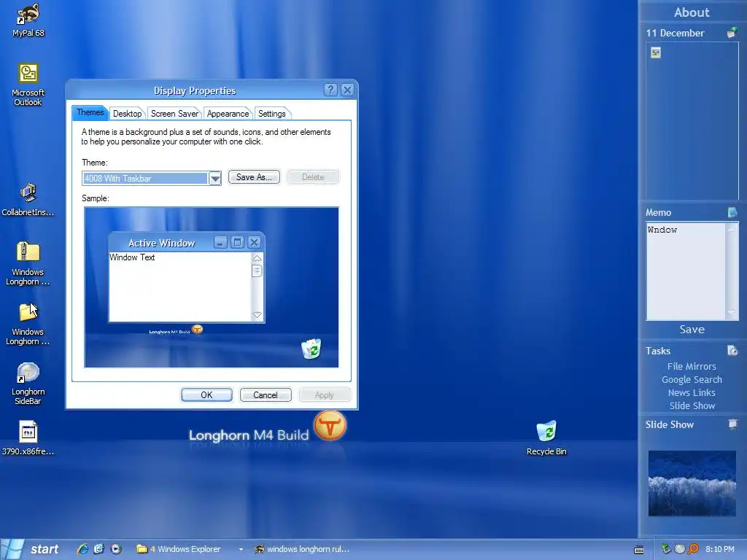Viewport: 747px width, 560px height.
Task: Open the Screen Saver tab
Action: pos(174,113)
